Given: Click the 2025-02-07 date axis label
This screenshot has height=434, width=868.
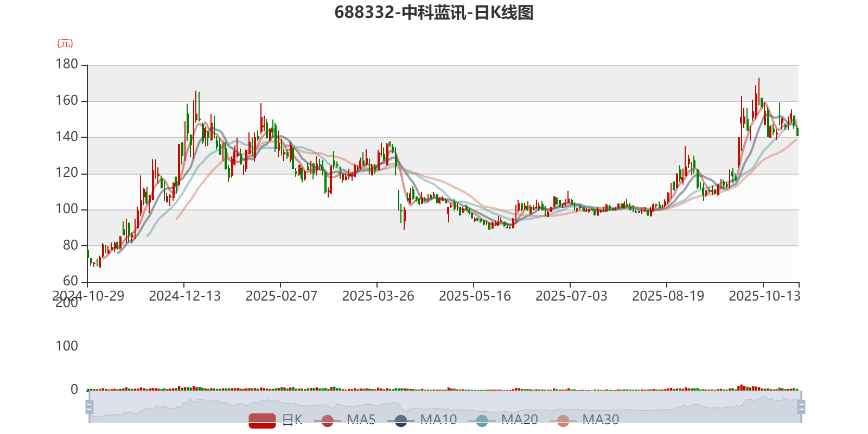Looking at the screenshot, I should pyautogui.click(x=282, y=296).
